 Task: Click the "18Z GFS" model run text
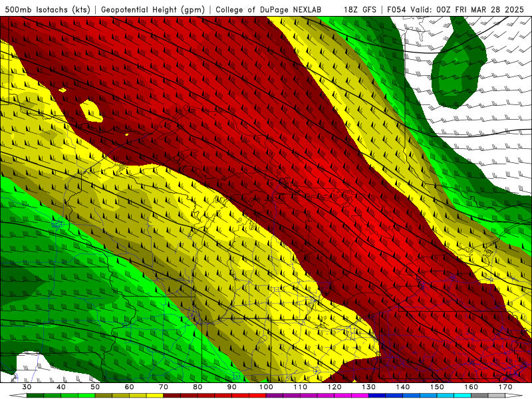pos(360,9)
